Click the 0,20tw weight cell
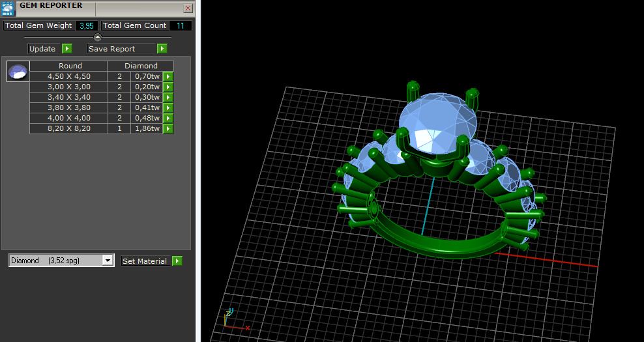 [147, 87]
